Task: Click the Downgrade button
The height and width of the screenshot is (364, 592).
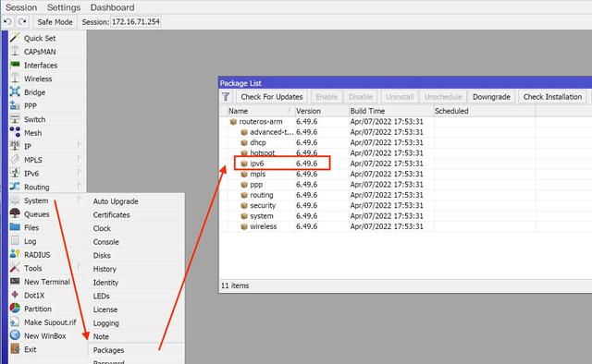Action: (491, 97)
